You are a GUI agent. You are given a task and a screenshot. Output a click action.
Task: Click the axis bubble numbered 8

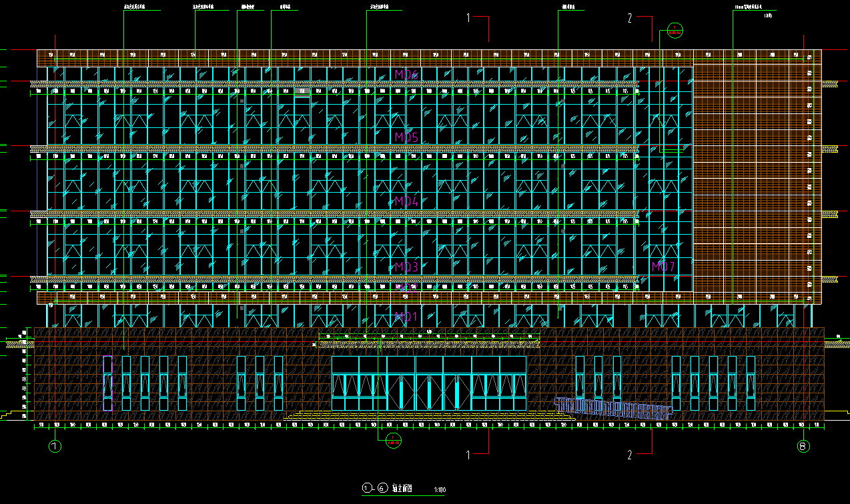pos(803,446)
